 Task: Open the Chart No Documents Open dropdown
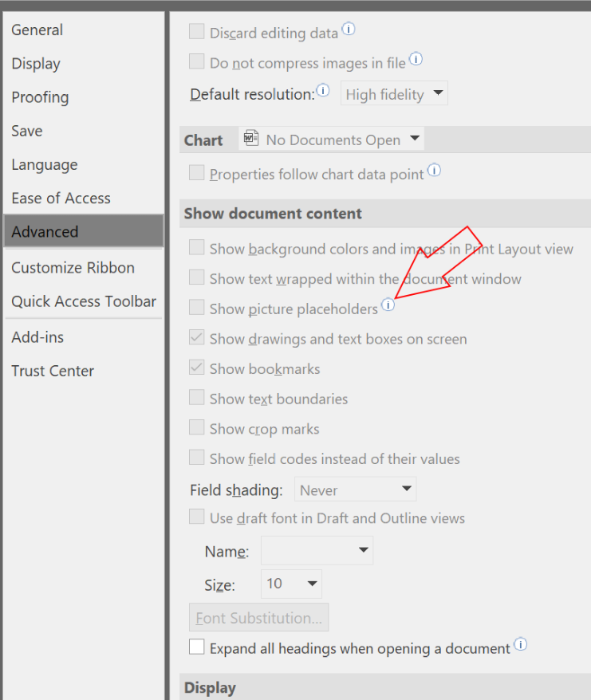(x=331, y=139)
